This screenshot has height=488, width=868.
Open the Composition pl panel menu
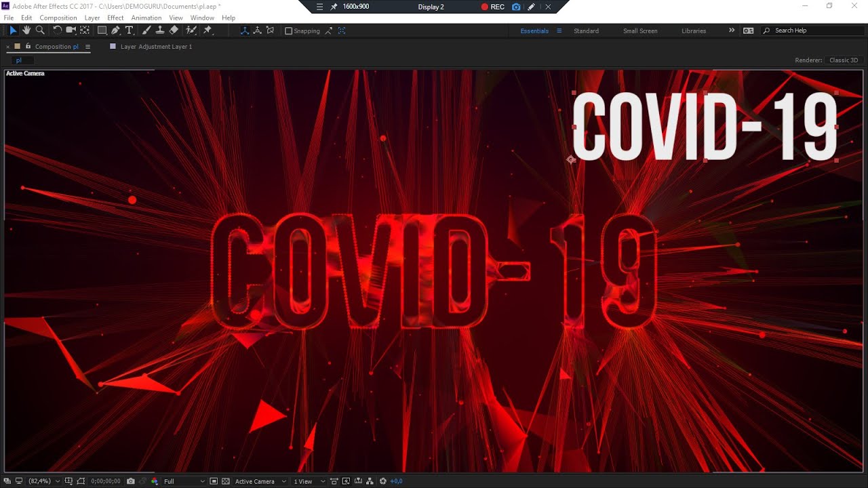pos(87,47)
